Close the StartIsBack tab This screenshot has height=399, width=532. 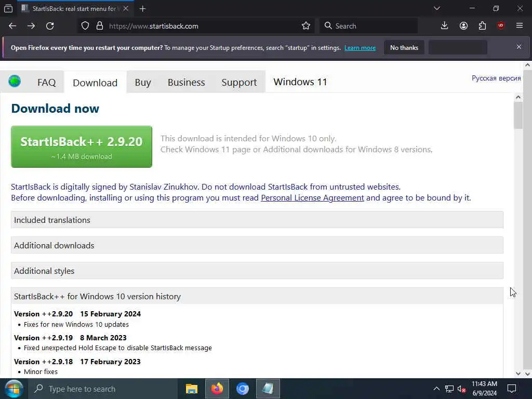(x=126, y=8)
